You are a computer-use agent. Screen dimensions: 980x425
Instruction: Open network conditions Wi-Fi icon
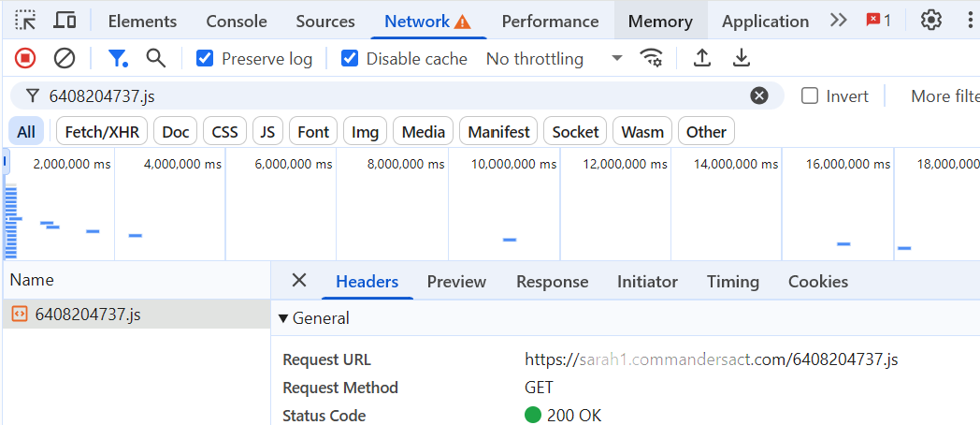pos(651,58)
